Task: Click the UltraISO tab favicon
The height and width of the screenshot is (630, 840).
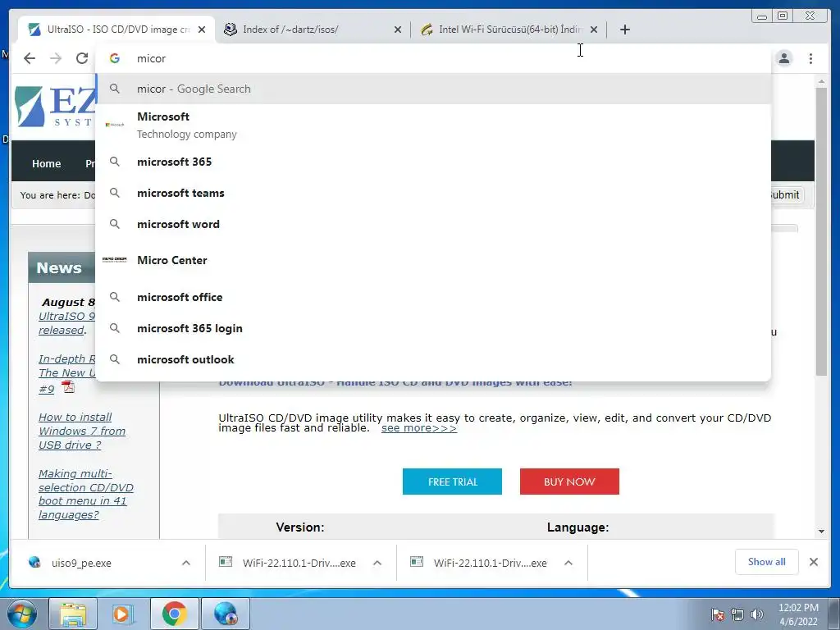Action: point(34,30)
